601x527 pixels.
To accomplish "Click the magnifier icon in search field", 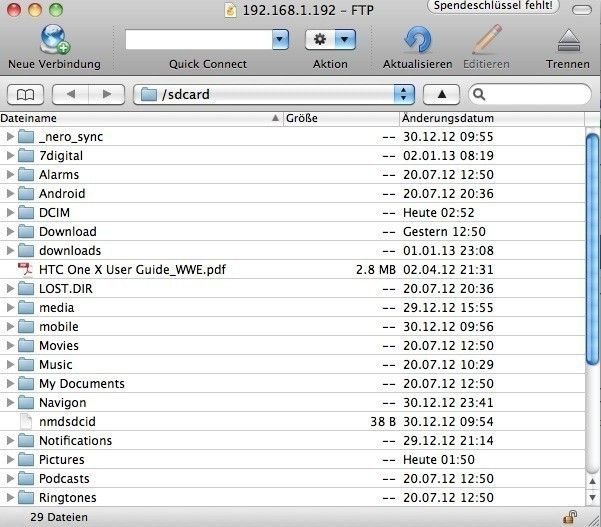I will tap(479, 94).
